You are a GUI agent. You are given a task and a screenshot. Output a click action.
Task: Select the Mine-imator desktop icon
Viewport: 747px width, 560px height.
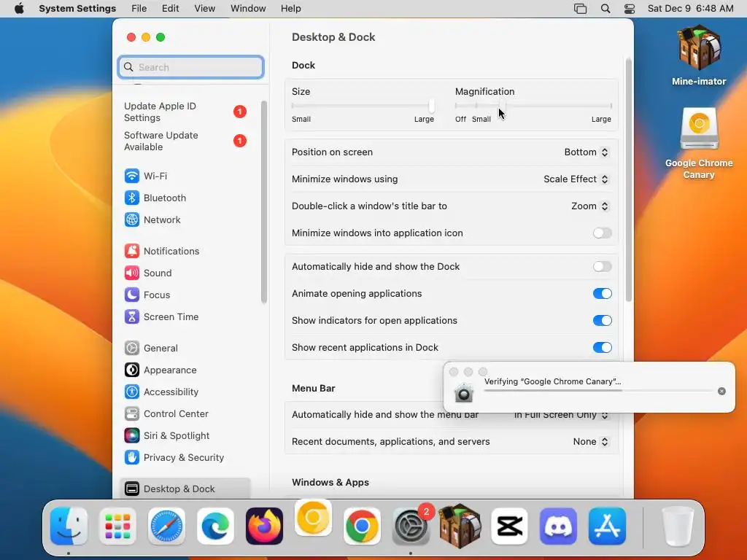click(699, 47)
